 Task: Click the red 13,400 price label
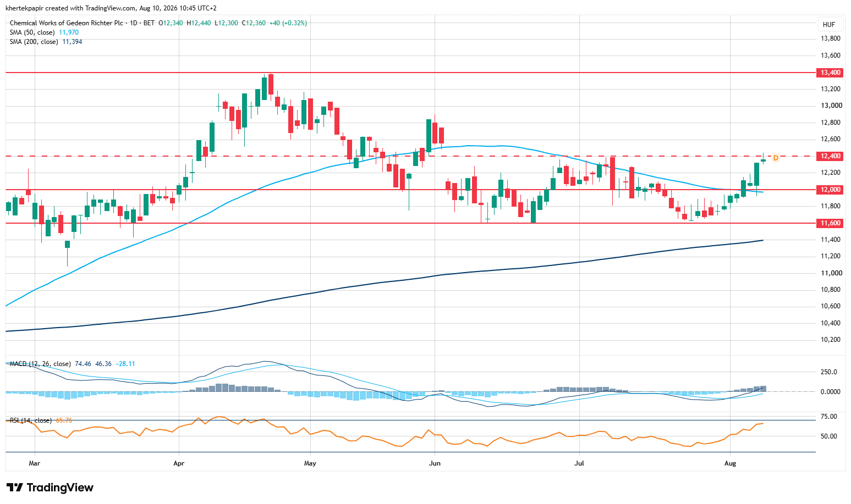pos(831,73)
